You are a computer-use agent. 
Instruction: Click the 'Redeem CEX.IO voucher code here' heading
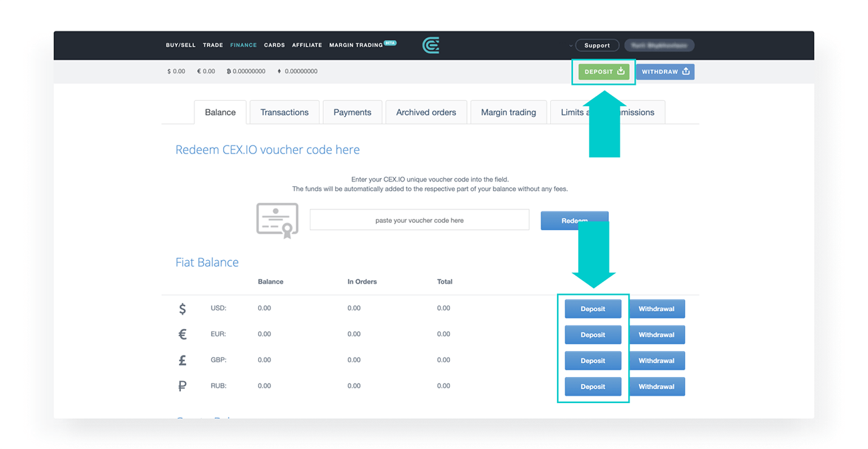pyautogui.click(x=268, y=150)
